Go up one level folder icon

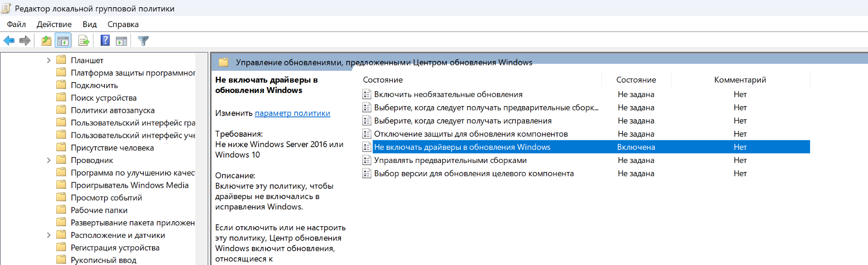point(46,41)
